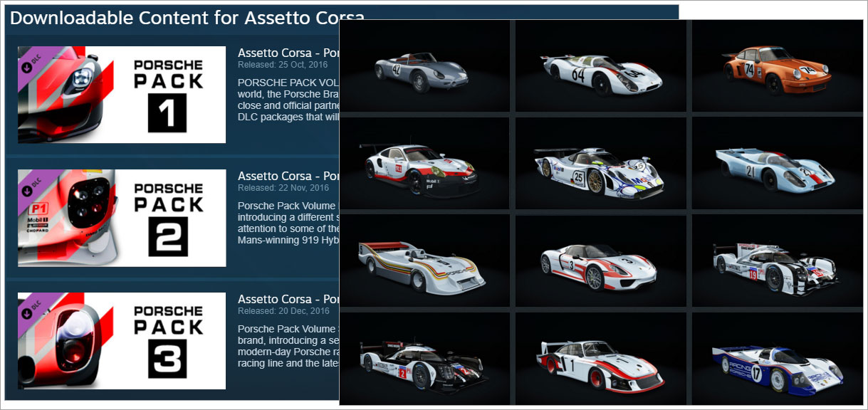Select the white number 3 Porsche 918 thumbnail
868x410 pixels.
(600, 261)
